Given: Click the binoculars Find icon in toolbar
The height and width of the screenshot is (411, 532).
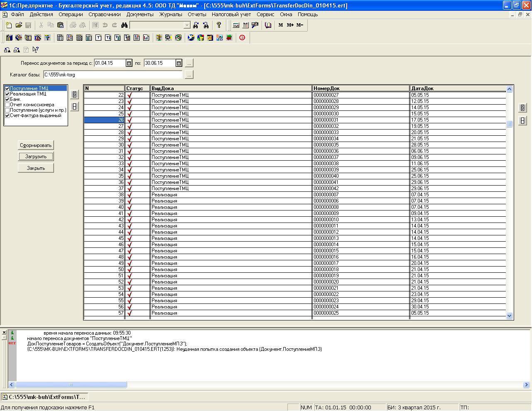Looking at the screenshot, I should pos(124,25).
